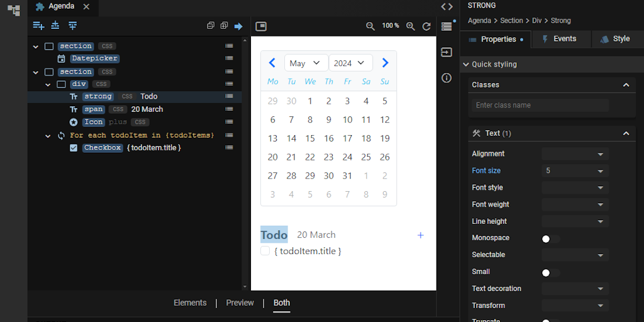Switch to the Style tab
The image size is (644, 322).
(x=614, y=39)
